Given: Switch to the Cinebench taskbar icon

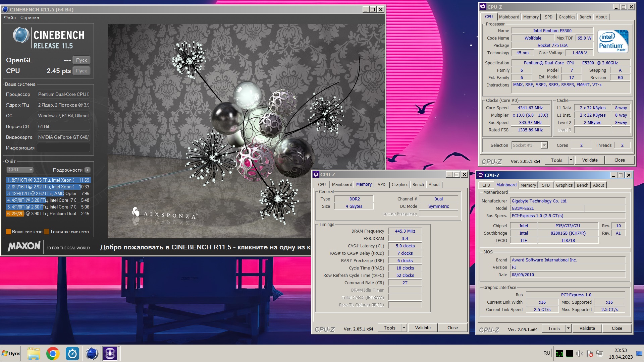Looking at the screenshot, I should tap(92, 354).
